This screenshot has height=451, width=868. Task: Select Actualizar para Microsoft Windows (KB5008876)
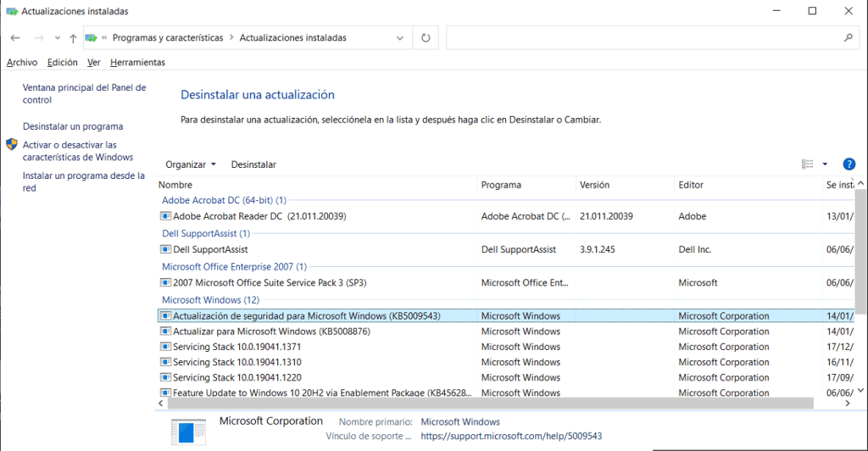(x=272, y=331)
